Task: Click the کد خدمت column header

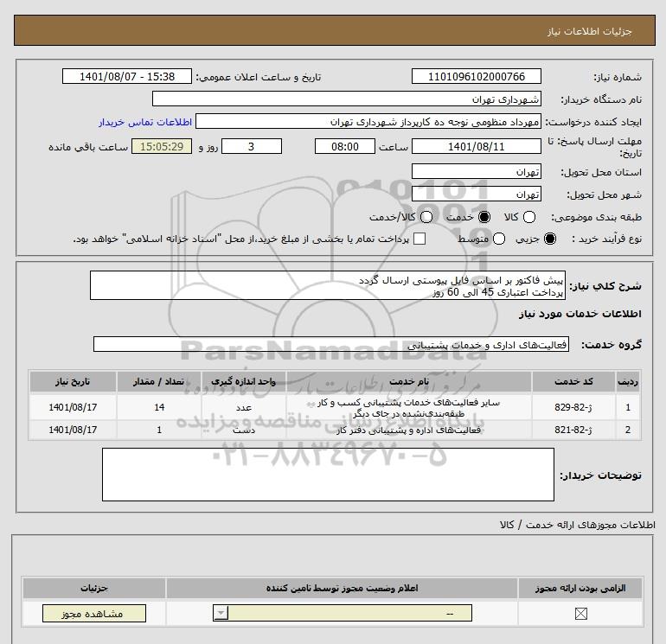Action: (x=573, y=381)
